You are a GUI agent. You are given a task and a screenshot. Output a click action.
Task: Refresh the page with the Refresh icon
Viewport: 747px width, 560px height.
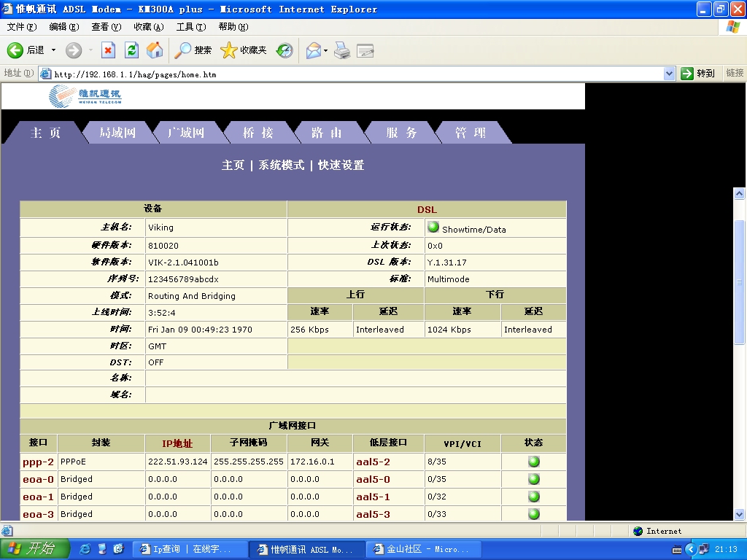pyautogui.click(x=131, y=50)
